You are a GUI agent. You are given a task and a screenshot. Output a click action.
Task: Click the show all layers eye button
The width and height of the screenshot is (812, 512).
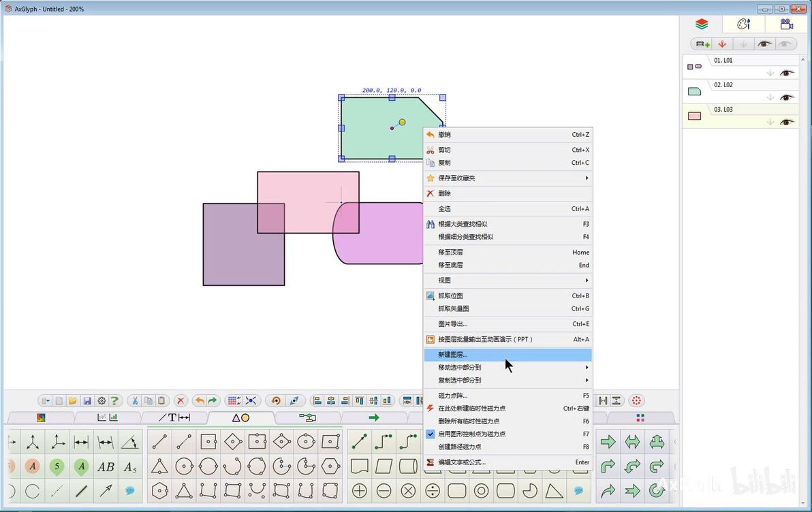[x=764, y=44]
